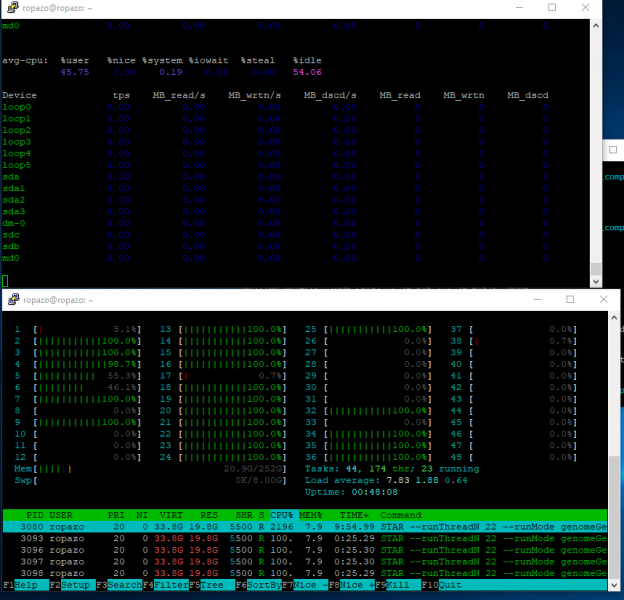
Task: Select process row PID 3096
Action: tap(305, 550)
